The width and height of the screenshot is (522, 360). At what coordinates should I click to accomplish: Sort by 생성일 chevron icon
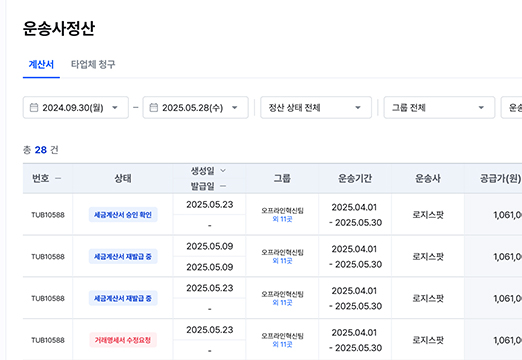coord(223,171)
